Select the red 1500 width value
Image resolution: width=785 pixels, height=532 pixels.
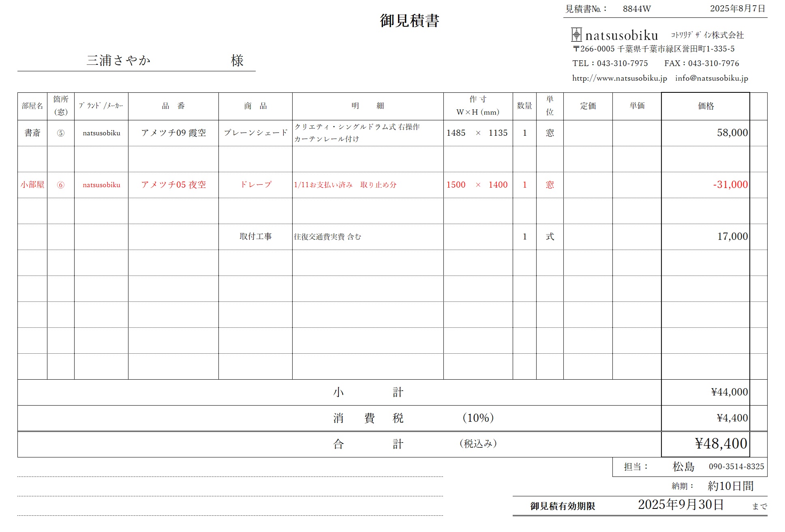[456, 185]
